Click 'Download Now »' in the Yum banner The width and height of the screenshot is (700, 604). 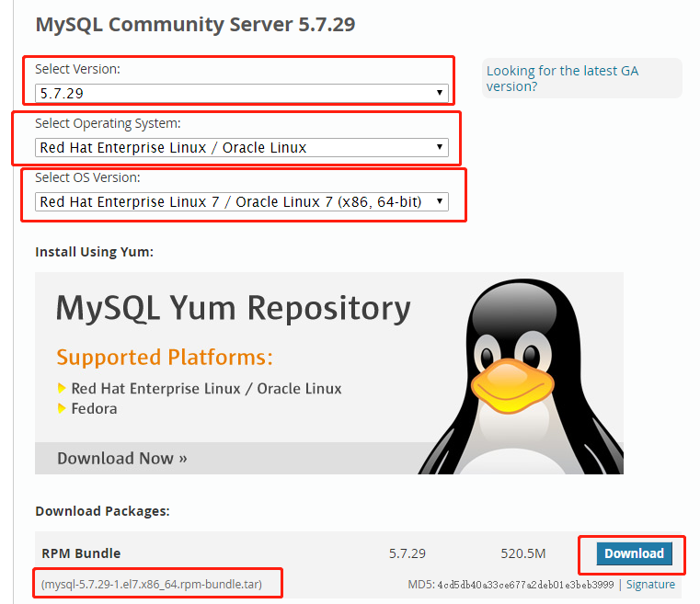(121, 458)
